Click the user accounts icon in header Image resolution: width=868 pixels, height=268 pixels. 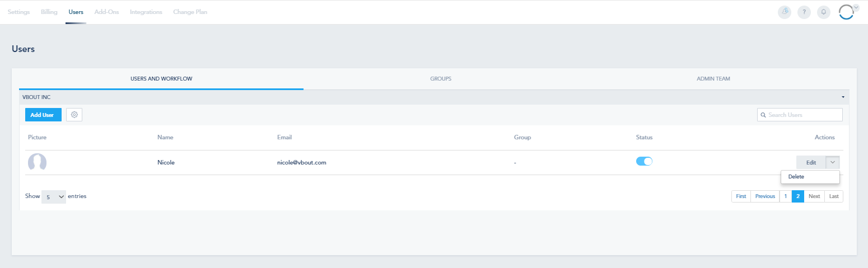coord(785,12)
